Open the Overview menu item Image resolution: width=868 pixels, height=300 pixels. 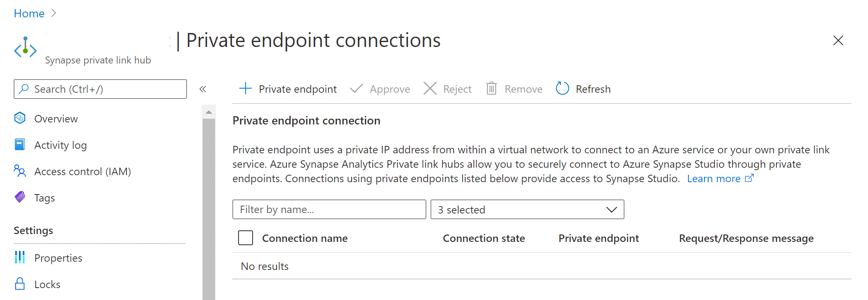pyautogui.click(x=56, y=119)
